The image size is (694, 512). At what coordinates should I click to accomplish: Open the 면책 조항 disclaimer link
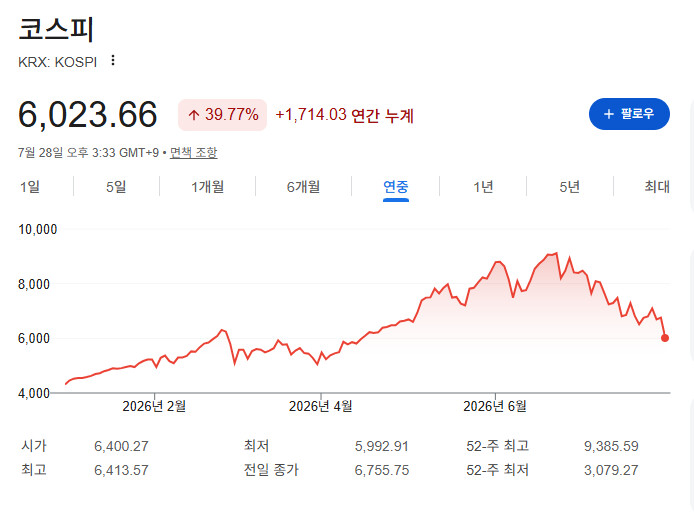[x=193, y=153]
